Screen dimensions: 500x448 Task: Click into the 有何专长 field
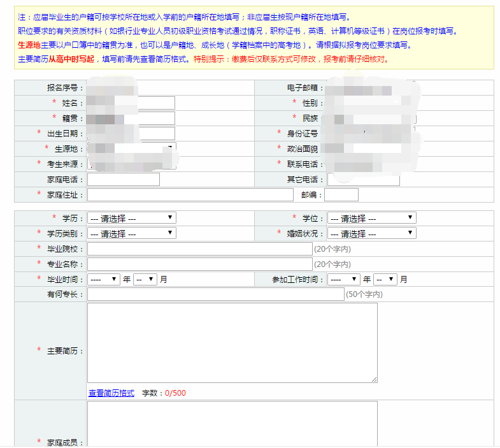[215, 294]
